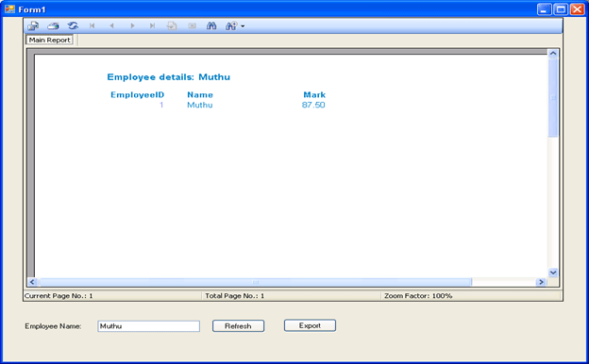Screen dimensions: 589x364
Task: Click the EmployeeID column header
Action: 138,94
